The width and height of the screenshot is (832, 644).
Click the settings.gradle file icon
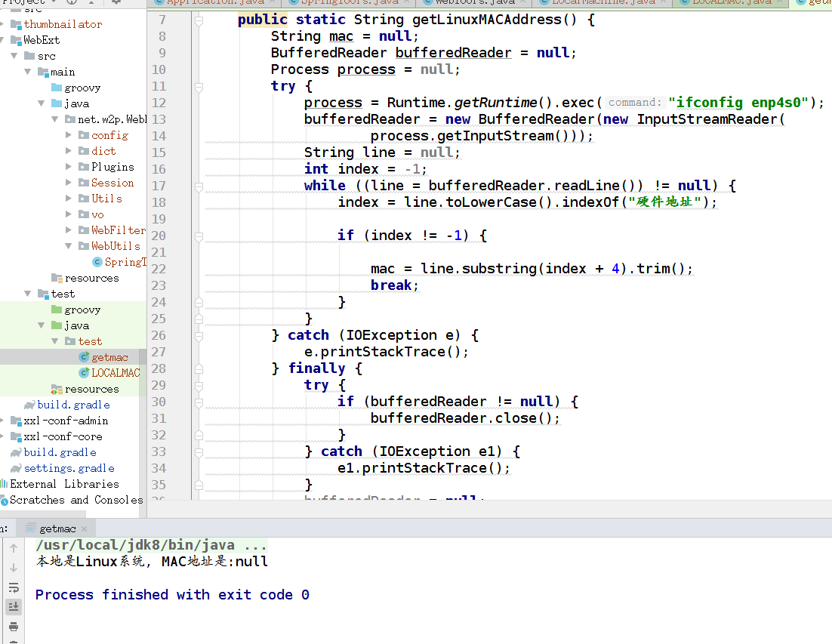(x=17, y=468)
